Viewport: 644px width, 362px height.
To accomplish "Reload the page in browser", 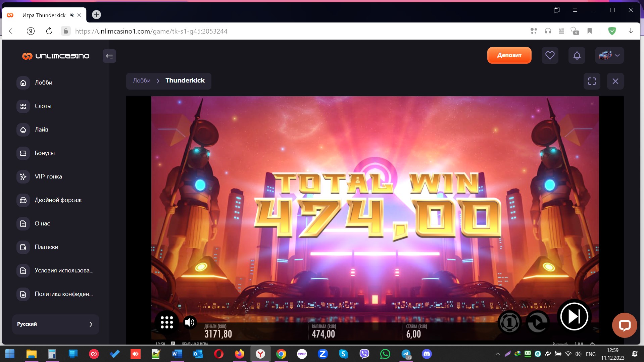I will 49,31.
